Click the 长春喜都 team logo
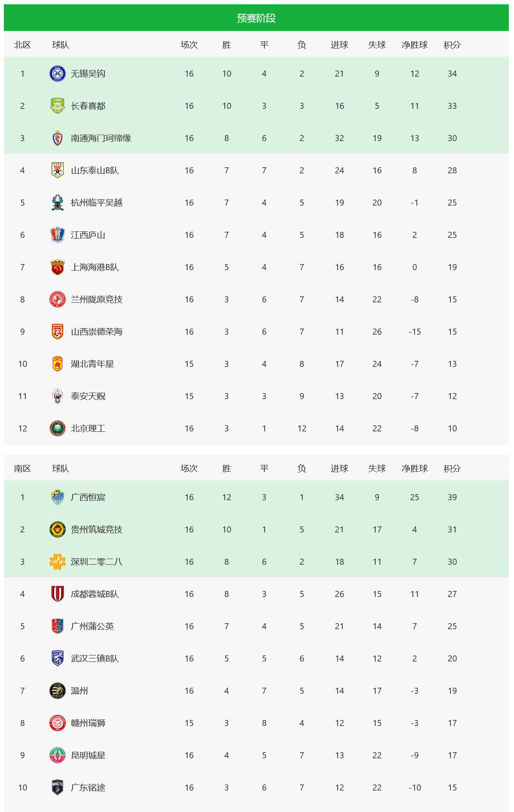The height and width of the screenshot is (812, 514). pos(57,106)
